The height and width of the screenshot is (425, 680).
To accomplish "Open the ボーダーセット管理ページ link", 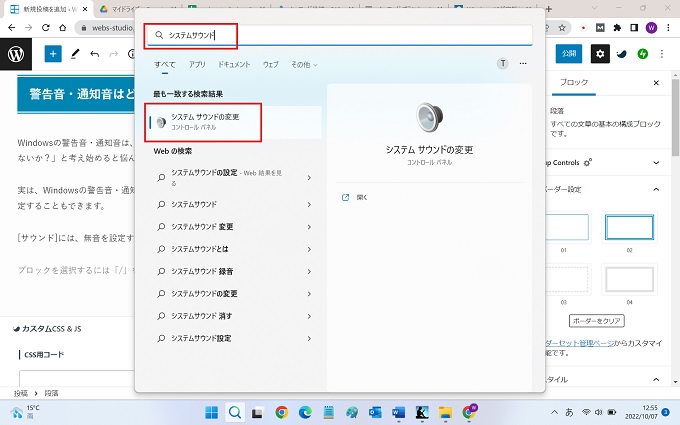I will pos(579,343).
